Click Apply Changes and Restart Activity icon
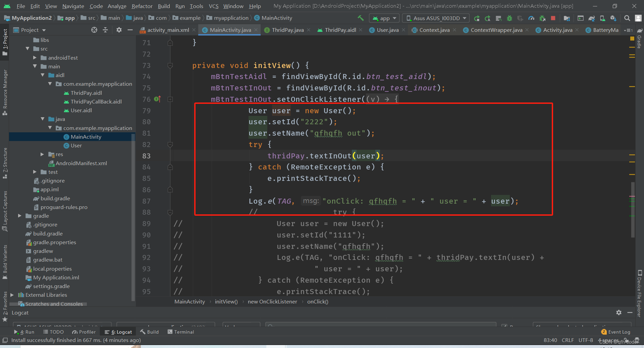 coord(487,18)
